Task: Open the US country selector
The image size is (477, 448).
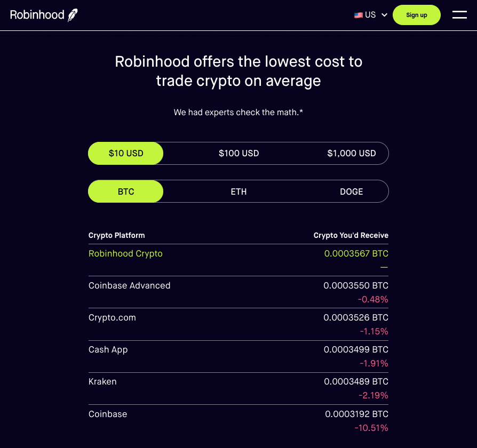Action: [x=370, y=15]
